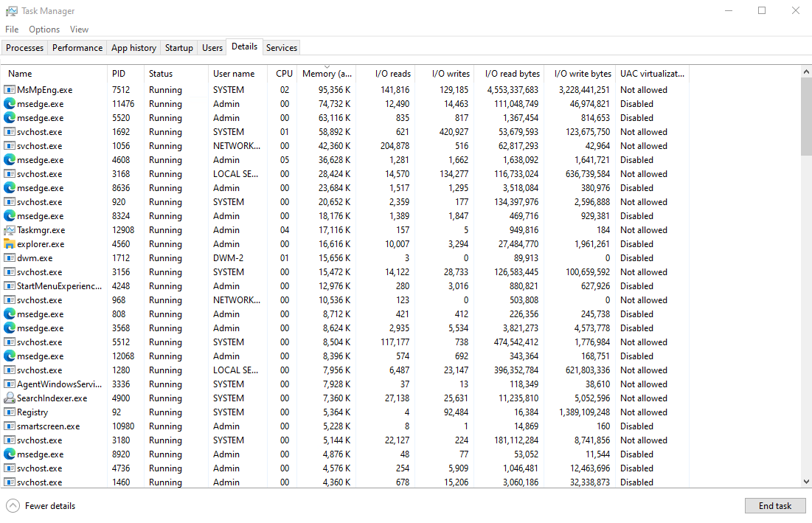Collapse view with Fewer details chevron
812x523 pixels.
click(13, 506)
